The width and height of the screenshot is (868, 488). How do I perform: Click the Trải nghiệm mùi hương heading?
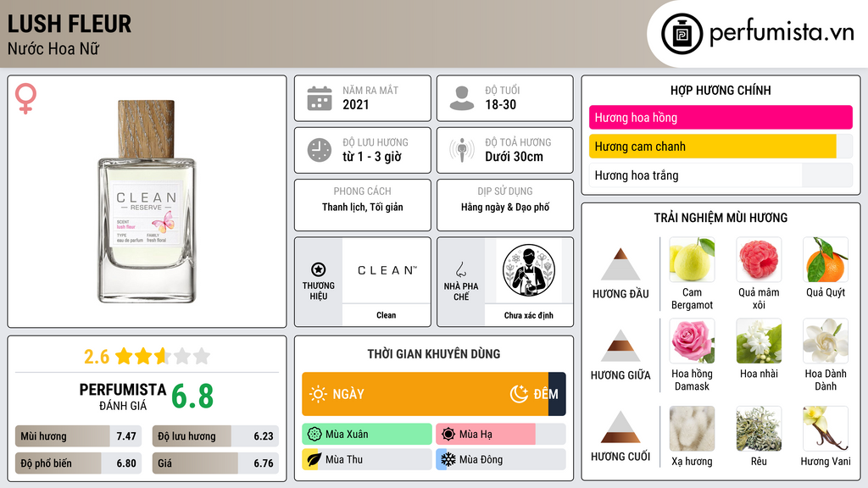(721, 218)
